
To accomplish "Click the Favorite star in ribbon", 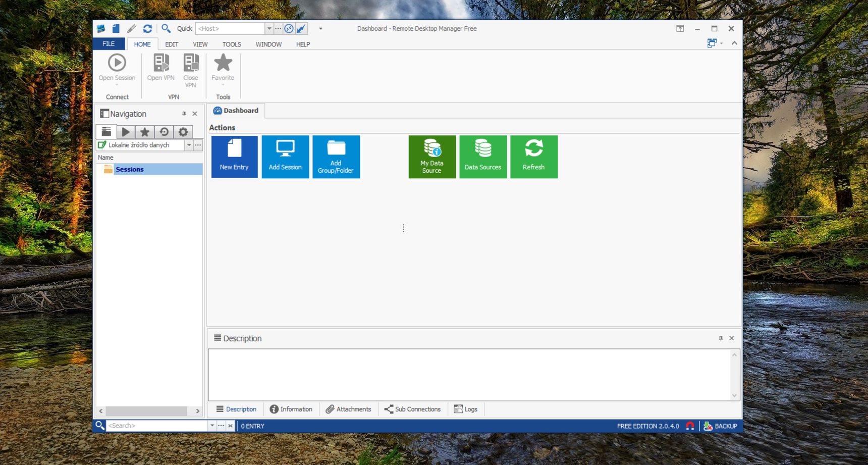I will click(223, 63).
